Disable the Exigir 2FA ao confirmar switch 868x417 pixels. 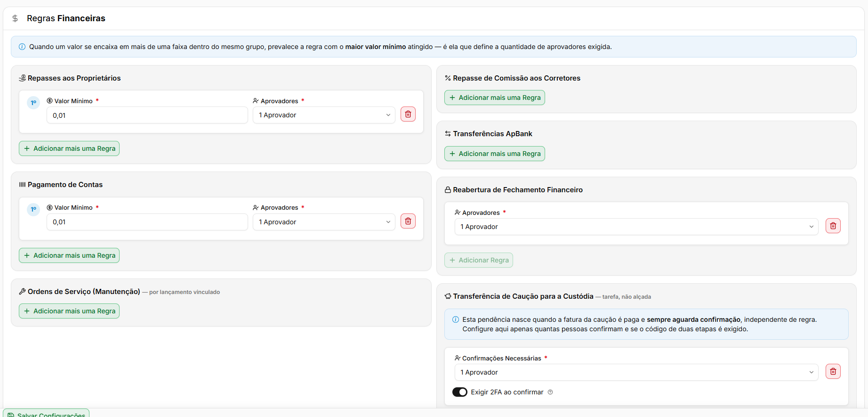click(460, 392)
